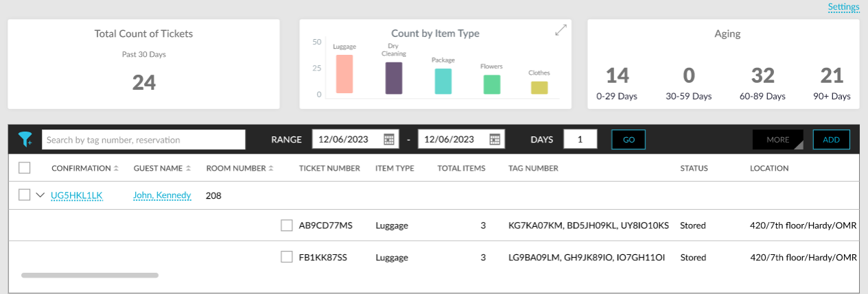Open guest John, Kennedy link
Viewport: 868px width, 294px height.
coord(162,195)
